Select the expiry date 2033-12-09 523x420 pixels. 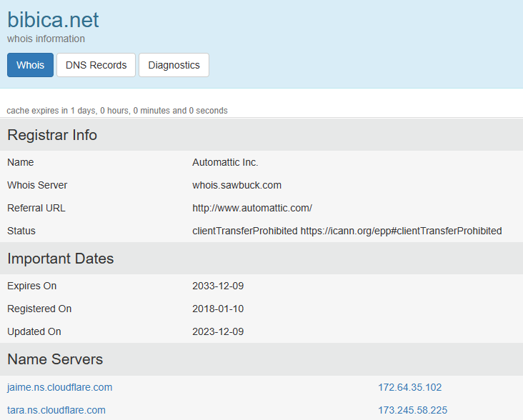click(x=218, y=286)
